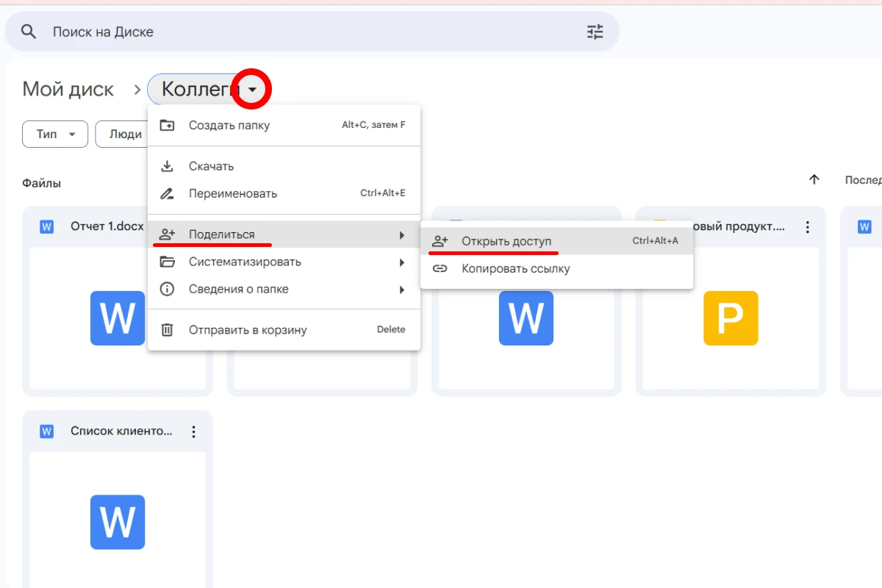Reverse sort direction with up arrow

click(x=814, y=179)
